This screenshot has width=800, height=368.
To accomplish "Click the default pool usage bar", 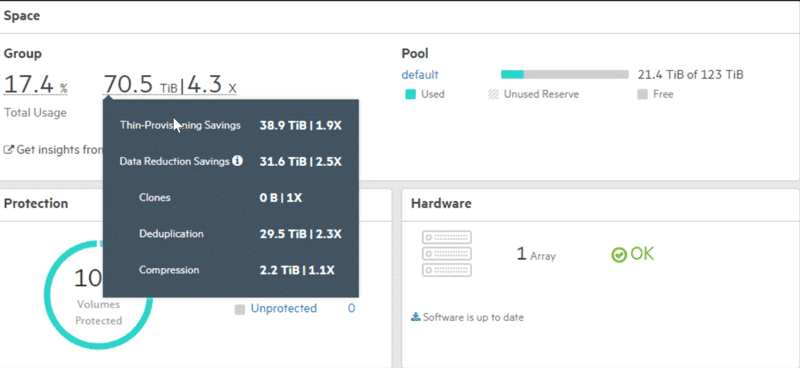I will pos(565,75).
